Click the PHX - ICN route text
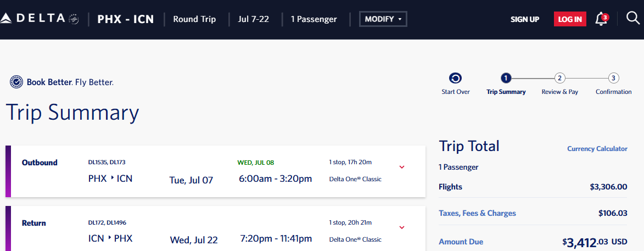644x251 pixels. pos(125,19)
